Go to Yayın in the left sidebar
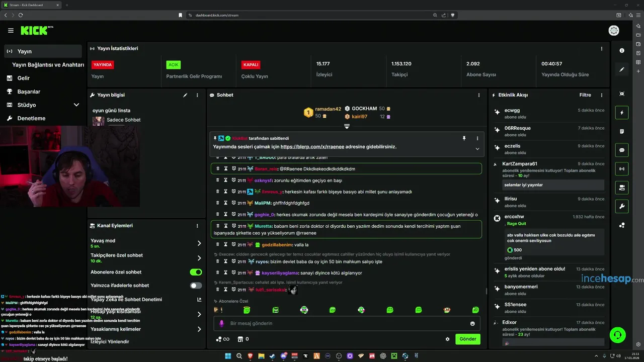644x362 pixels. tap(43, 51)
